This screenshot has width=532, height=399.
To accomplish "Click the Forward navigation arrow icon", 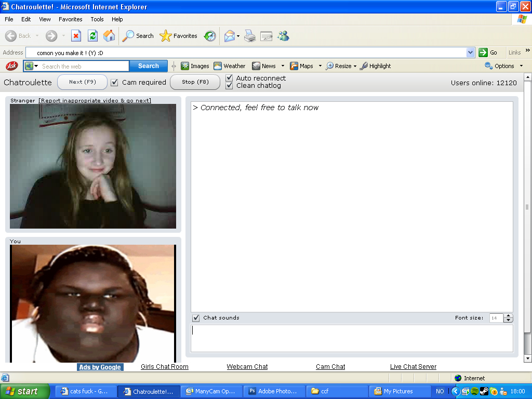I will tap(51, 36).
